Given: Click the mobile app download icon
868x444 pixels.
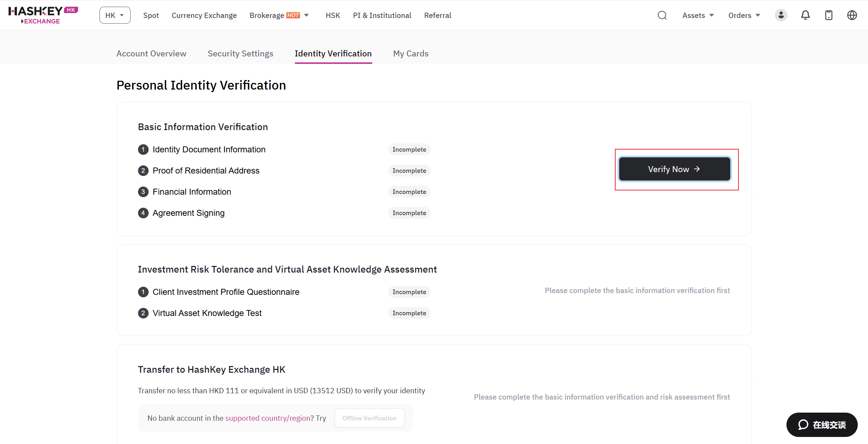Looking at the screenshot, I should click(828, 15).
